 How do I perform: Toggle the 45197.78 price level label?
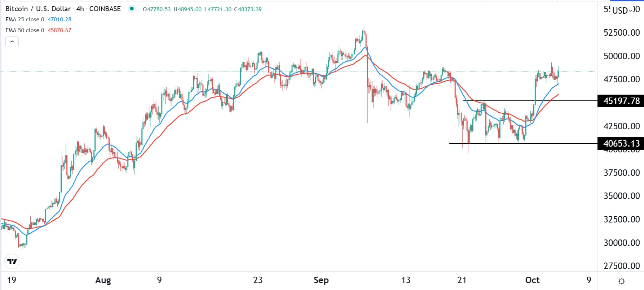coord(621,101)
